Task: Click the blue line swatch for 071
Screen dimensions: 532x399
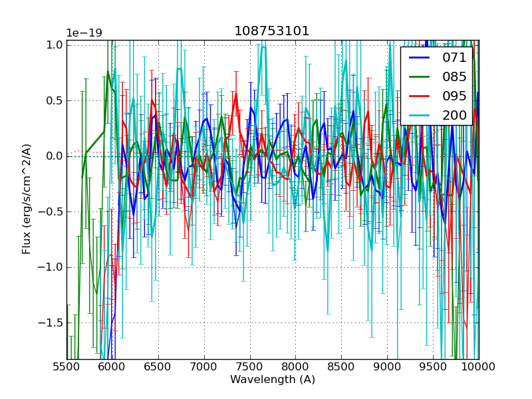Action: 419,58
